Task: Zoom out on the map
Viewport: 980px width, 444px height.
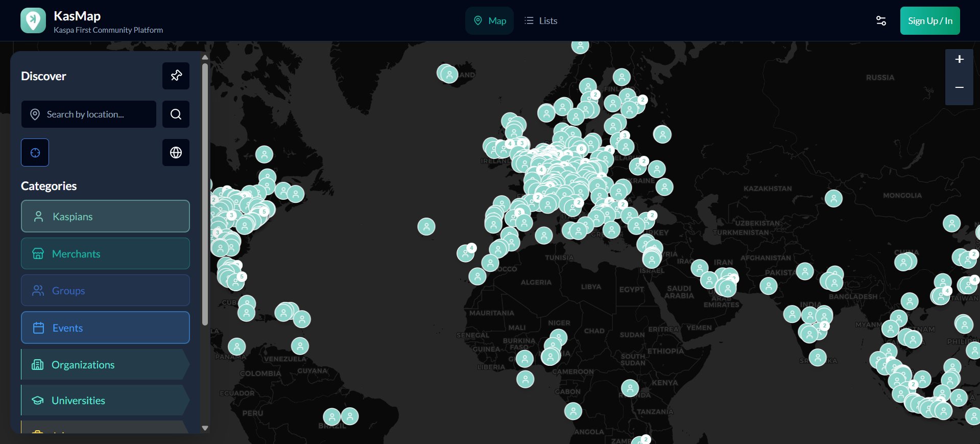Action: [x=960, y=87]
